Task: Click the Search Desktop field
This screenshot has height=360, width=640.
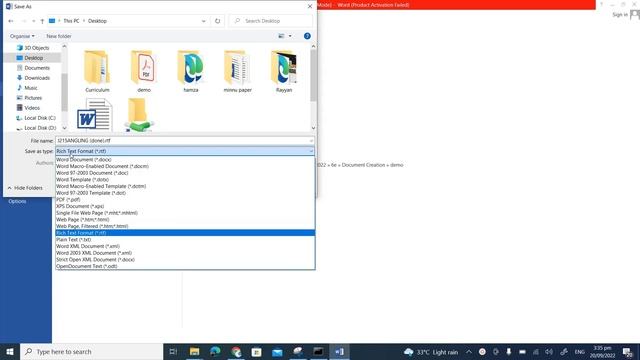Action: [x=271, y=21]
